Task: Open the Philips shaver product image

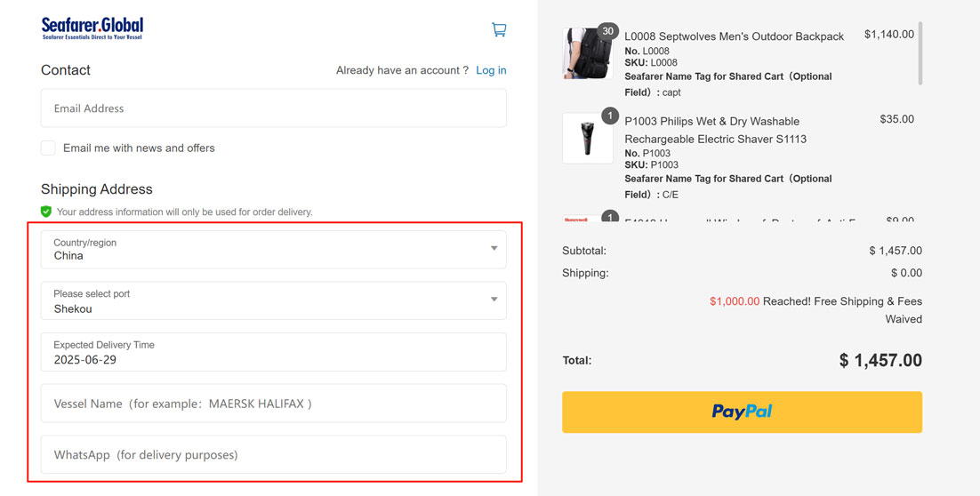Action: point(587,140)
